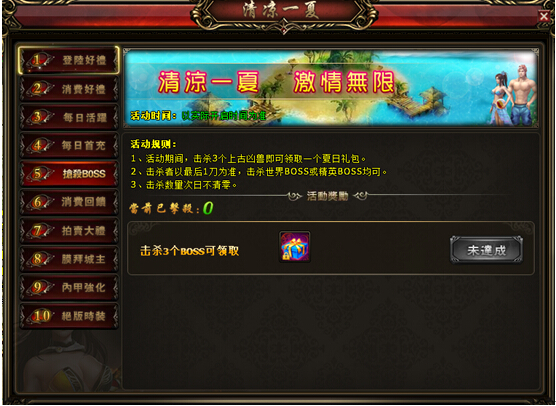Click the 活動獎勵 section header

click(x=327, y=196)
